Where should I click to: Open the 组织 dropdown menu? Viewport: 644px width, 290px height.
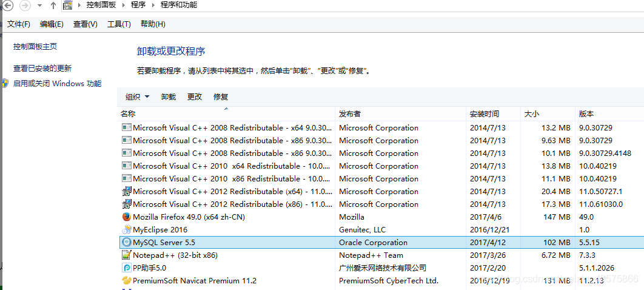pos(136,97)
